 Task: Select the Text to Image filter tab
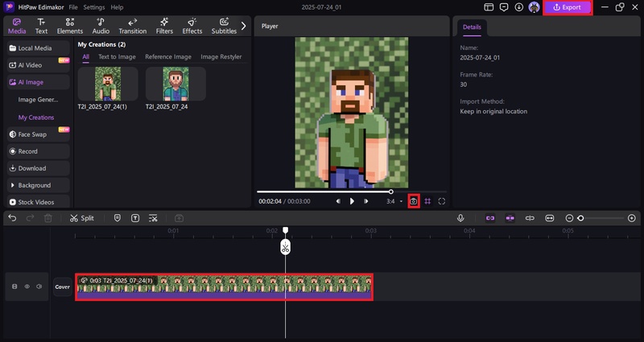117,56
